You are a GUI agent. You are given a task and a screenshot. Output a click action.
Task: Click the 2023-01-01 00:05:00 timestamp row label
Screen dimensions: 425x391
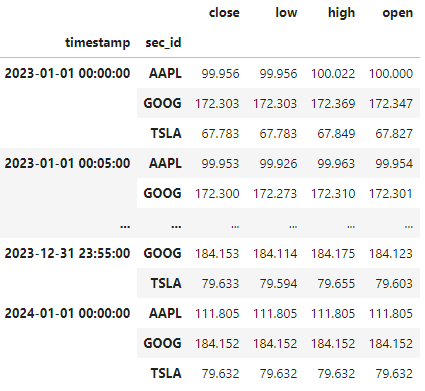(x=67, y=163)
